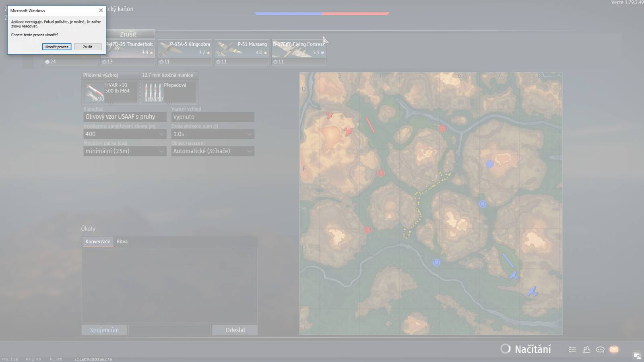Expand spawn area dropdown Automatické (Stíhače)
This screenshot has width=644, height=362.
point(213,151)
